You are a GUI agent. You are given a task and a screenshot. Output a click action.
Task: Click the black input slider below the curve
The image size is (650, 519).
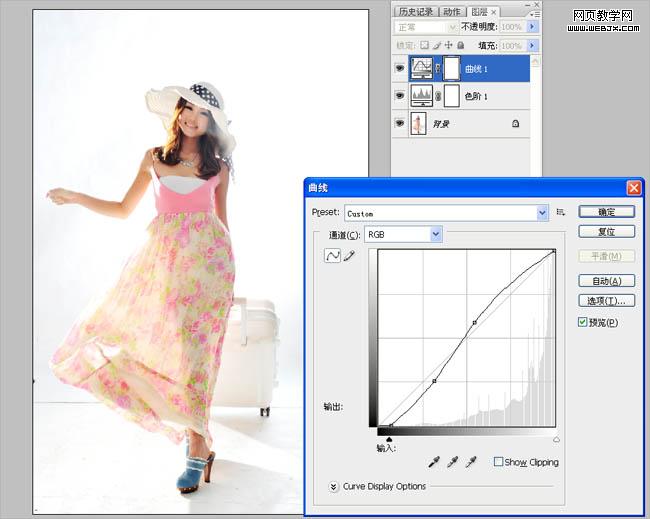[389, 439]
